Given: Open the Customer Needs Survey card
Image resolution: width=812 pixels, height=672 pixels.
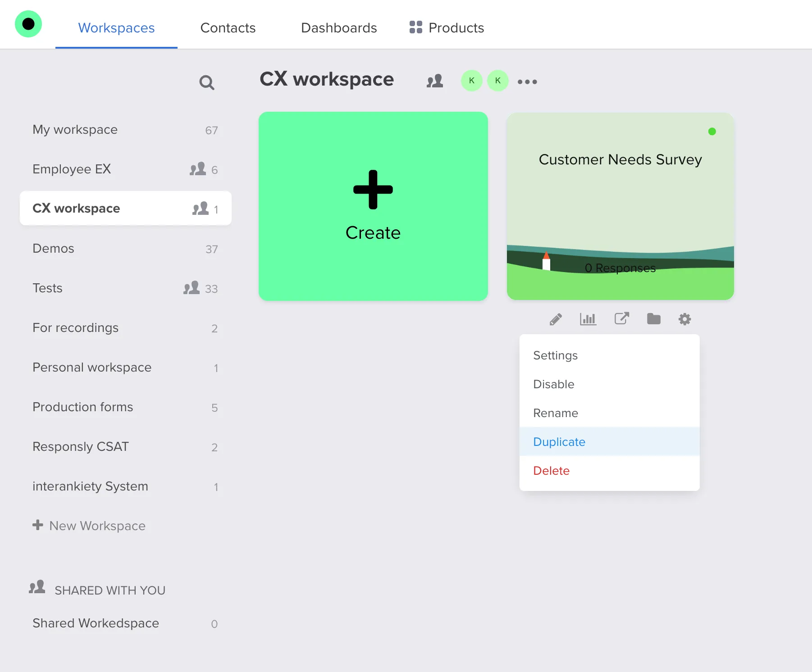Looking at the screenshot, I should point(620,206).
